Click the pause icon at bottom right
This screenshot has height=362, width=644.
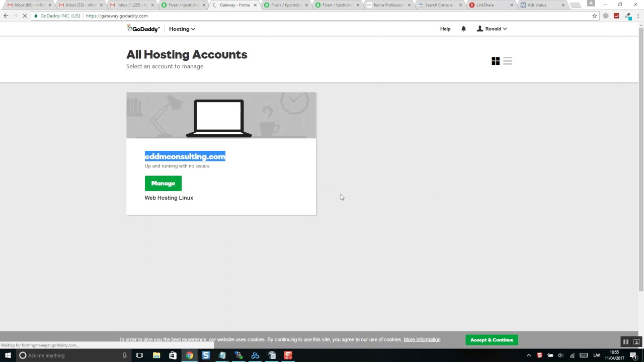tap(626, 342)
